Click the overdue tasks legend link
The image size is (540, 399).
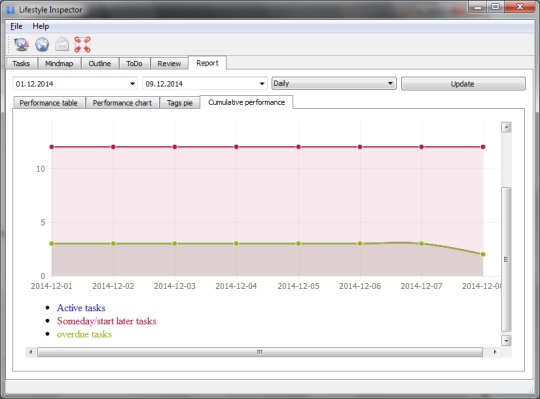pos(84,334)
